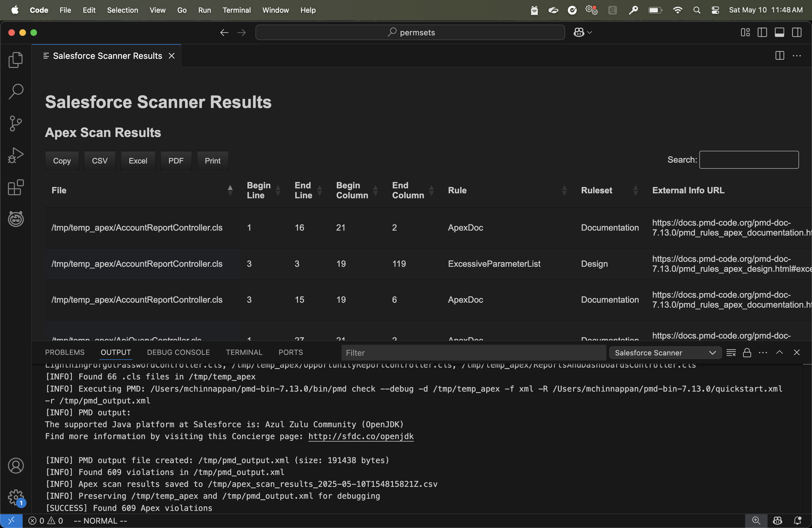Clear the output panel
Screen dimensions: 812x528
(731, 353)
